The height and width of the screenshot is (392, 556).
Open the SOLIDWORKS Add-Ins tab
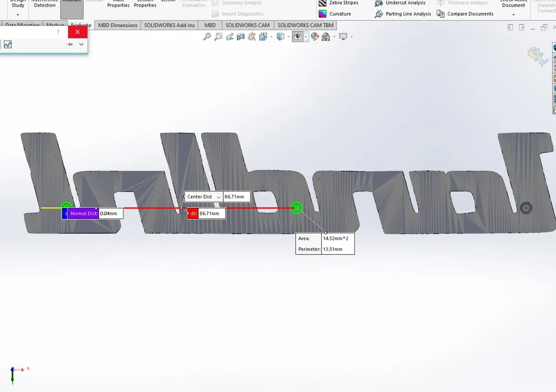(x=169, y=25)
